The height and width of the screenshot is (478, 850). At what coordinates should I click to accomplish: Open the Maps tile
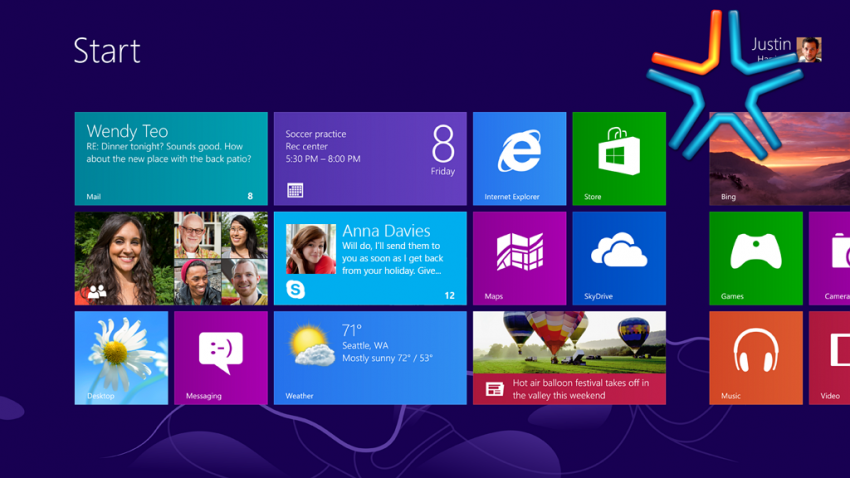pyautogui.click(x=519, y=258)
